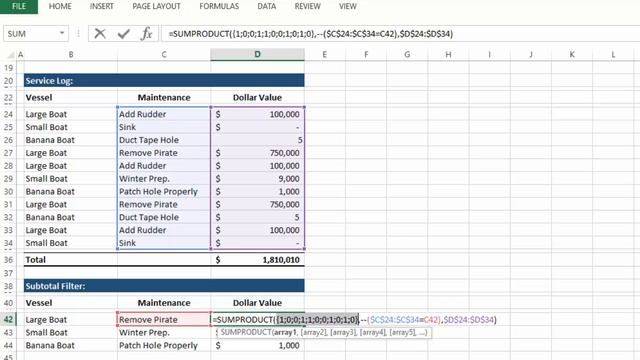Open the VIEW ribbon tab
Viewport: 640px width, 360px height.
click(x=348, y=7)
